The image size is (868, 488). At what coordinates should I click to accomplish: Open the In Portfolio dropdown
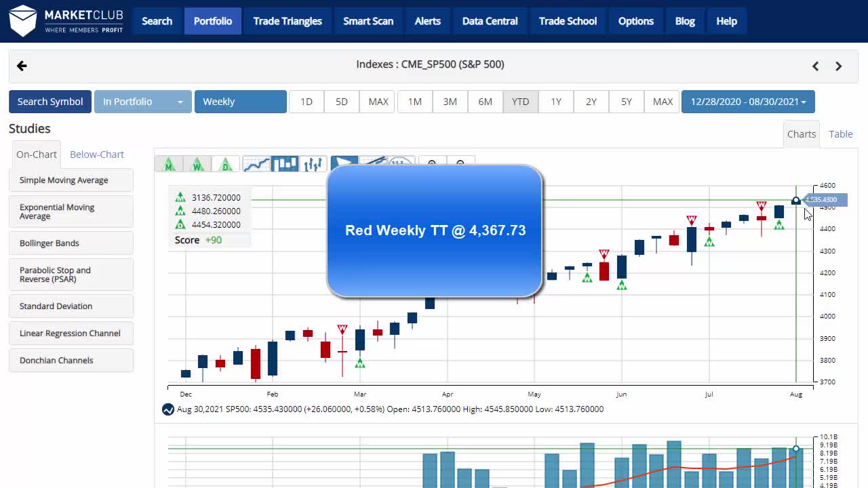(x=142, y=102)
